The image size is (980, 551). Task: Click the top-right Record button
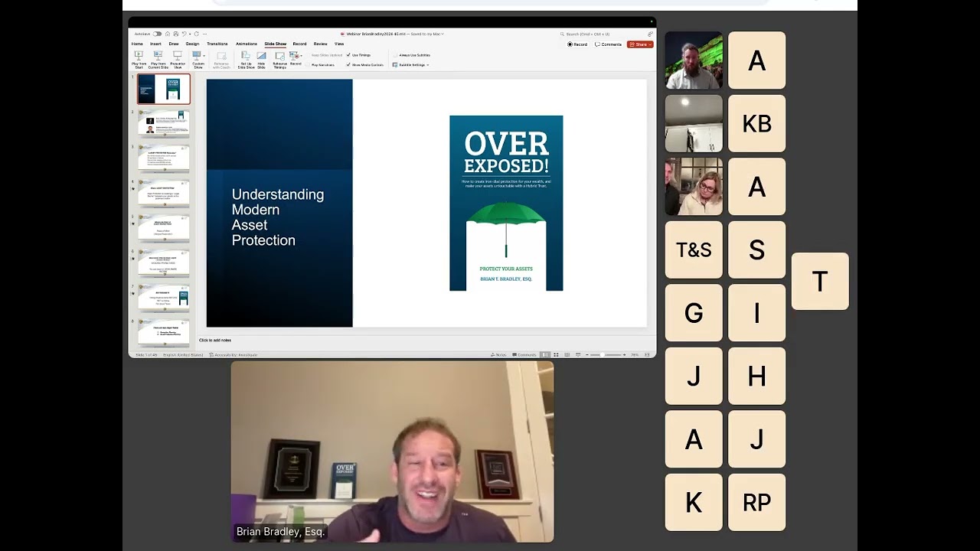[577, 44]
